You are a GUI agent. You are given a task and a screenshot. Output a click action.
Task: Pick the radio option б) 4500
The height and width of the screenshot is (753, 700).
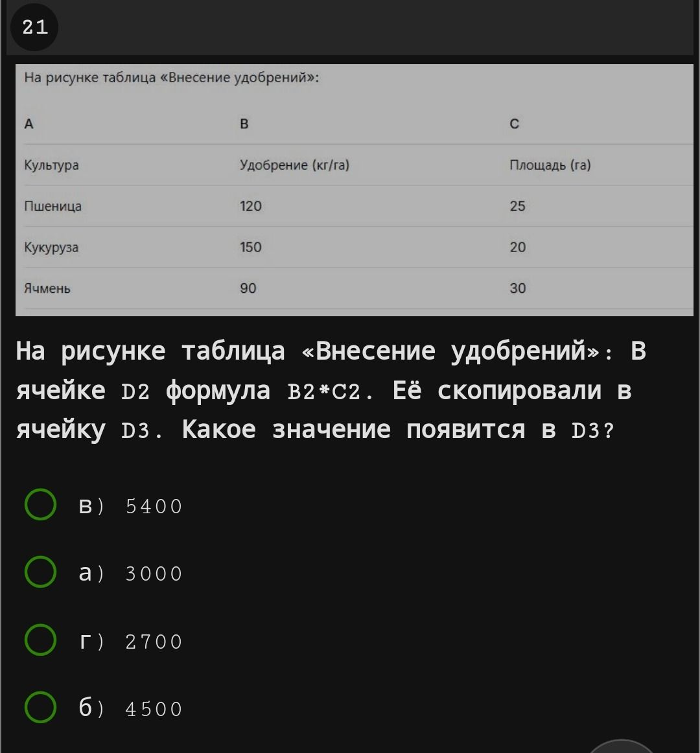click(x=40, y=707)
